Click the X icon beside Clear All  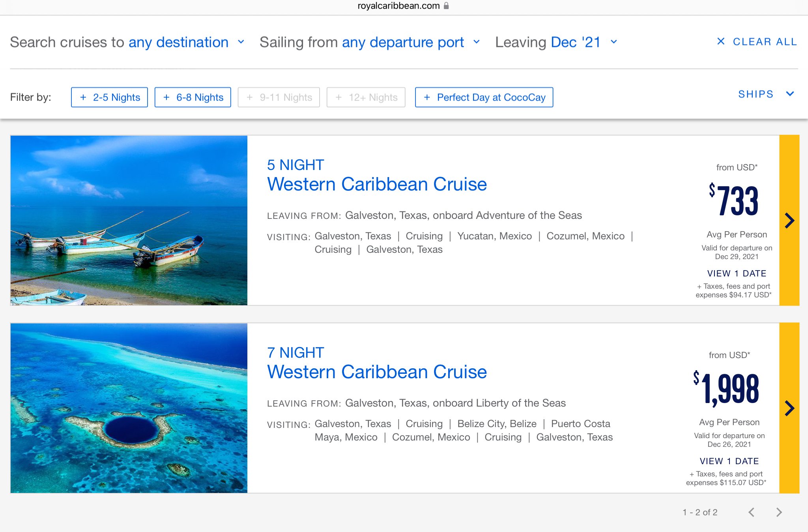[721, 41]
